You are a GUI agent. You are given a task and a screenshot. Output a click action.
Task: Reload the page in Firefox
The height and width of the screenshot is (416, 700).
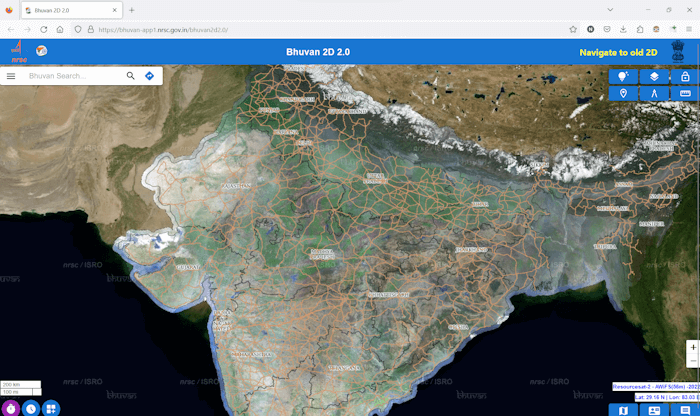point(44,29)
